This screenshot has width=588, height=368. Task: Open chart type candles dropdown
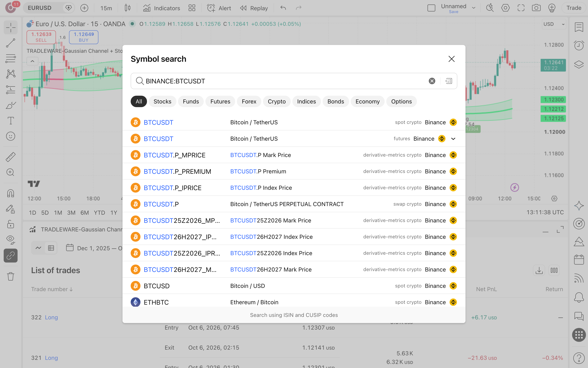[x=128, y=8]
